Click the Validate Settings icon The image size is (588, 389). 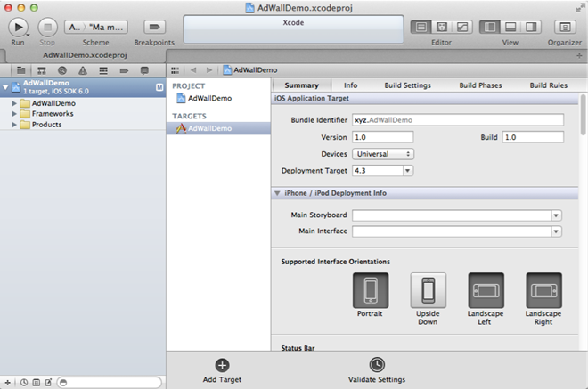[377, 365]
